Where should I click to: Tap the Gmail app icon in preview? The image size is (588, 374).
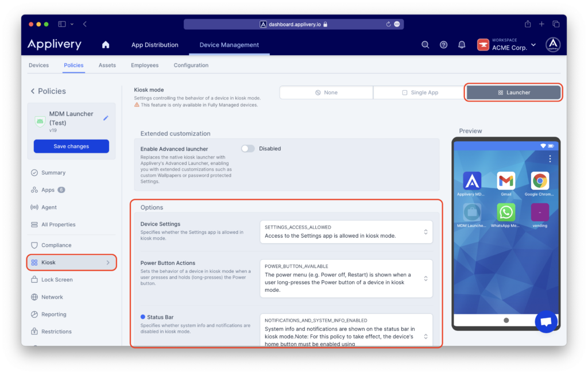tap(506, 181)
